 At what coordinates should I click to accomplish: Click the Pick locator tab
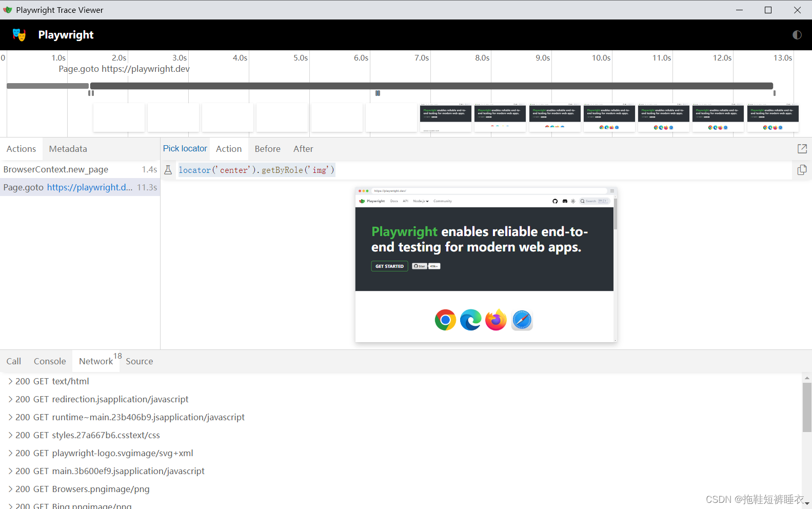185,149
